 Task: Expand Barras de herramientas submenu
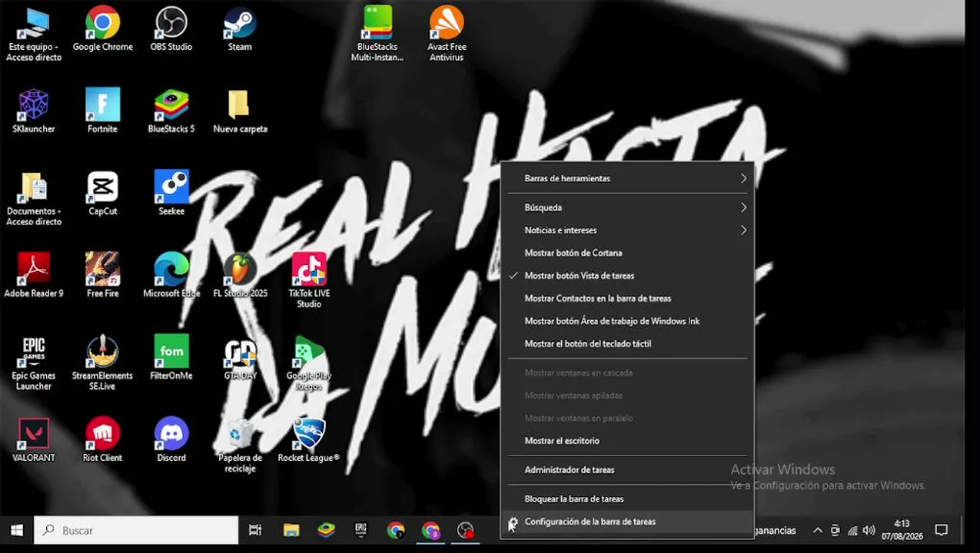click(627, 178)
